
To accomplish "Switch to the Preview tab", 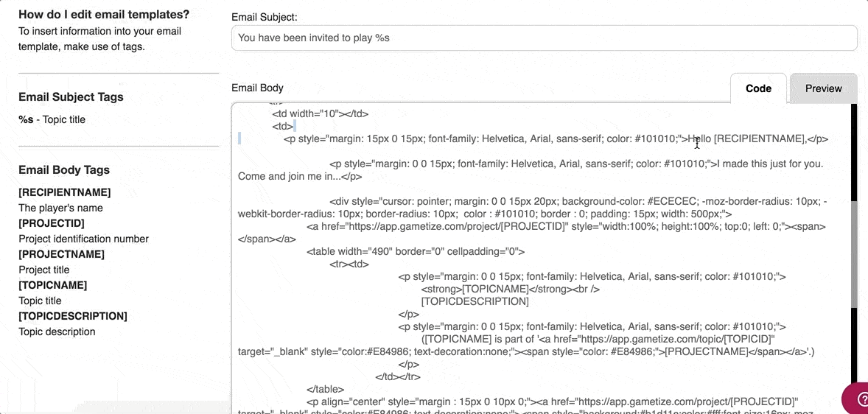I will click(x=823, y=88).
